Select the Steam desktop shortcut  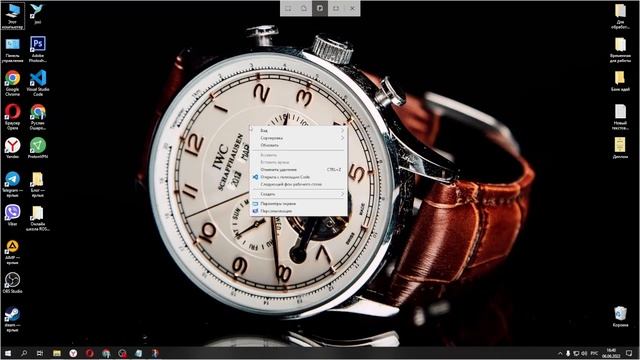click(13, 319)
